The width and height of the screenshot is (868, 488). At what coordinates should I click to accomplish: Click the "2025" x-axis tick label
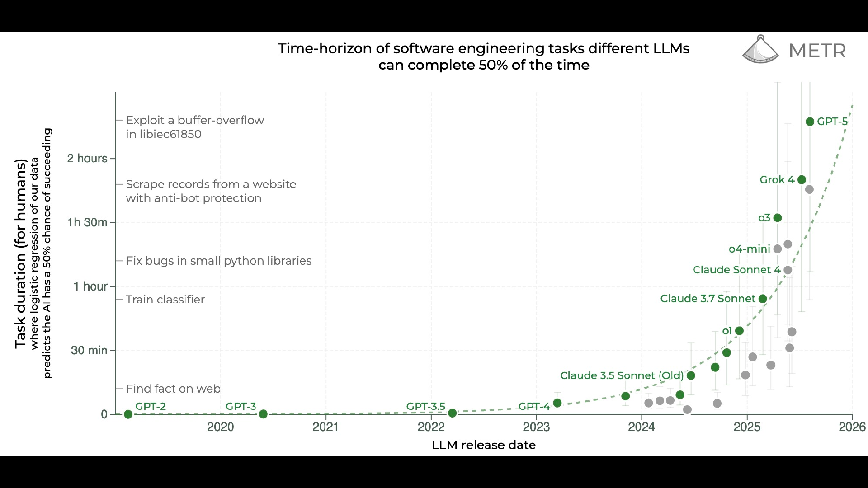tap(747, 427)
